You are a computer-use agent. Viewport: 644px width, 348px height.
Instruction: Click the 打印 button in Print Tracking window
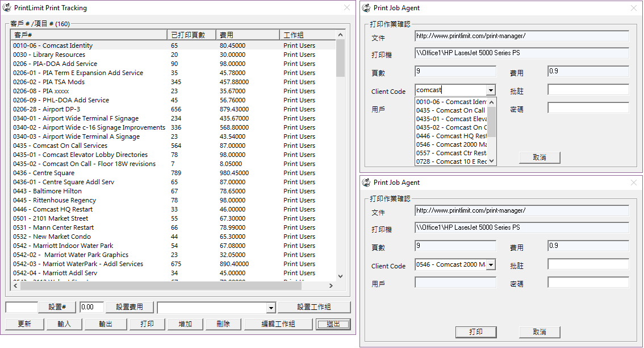click(x=147, y=324)
